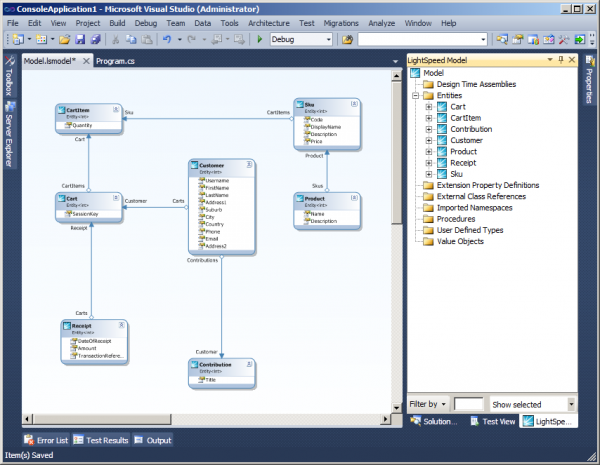600x465 pixels.
Task: Open the active files list dropdown arrow
Action: point(395,62)
